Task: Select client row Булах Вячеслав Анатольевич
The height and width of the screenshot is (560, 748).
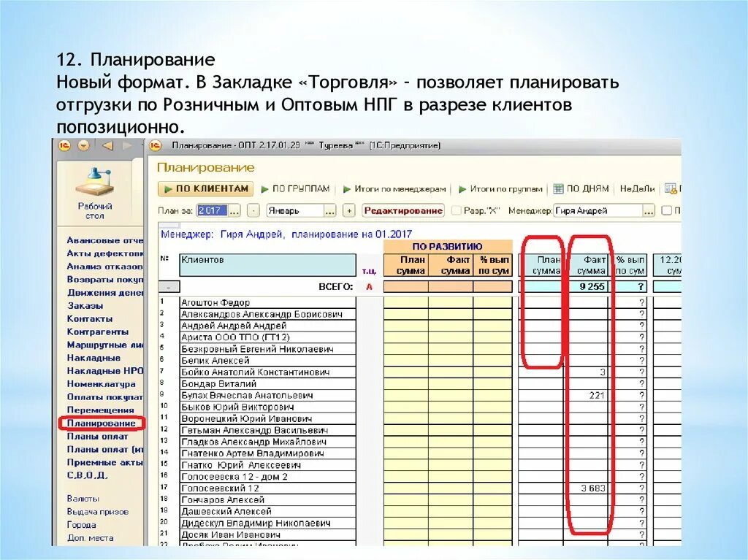Action: [268, 396]
